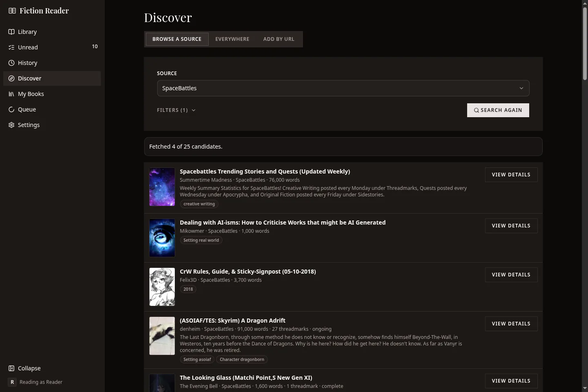Click the Discover page heading
This screenshot has height=392, width=588.
(168, 18)
